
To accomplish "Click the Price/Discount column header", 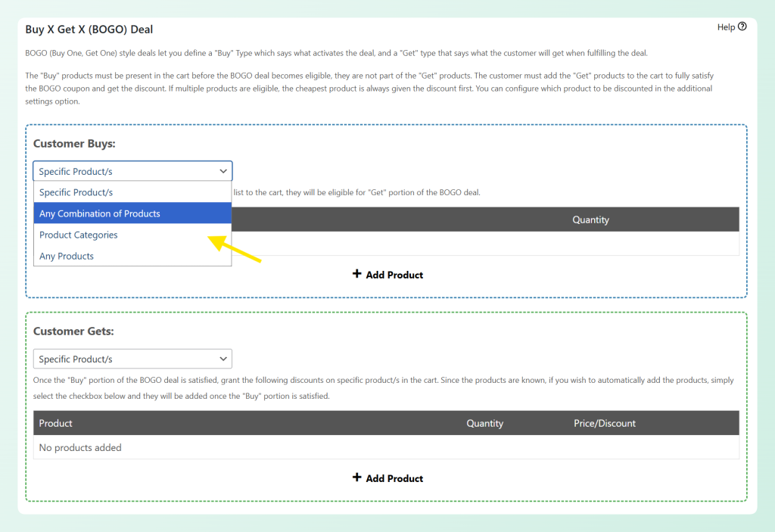I will pyautogui.click(x=604, y=423).
